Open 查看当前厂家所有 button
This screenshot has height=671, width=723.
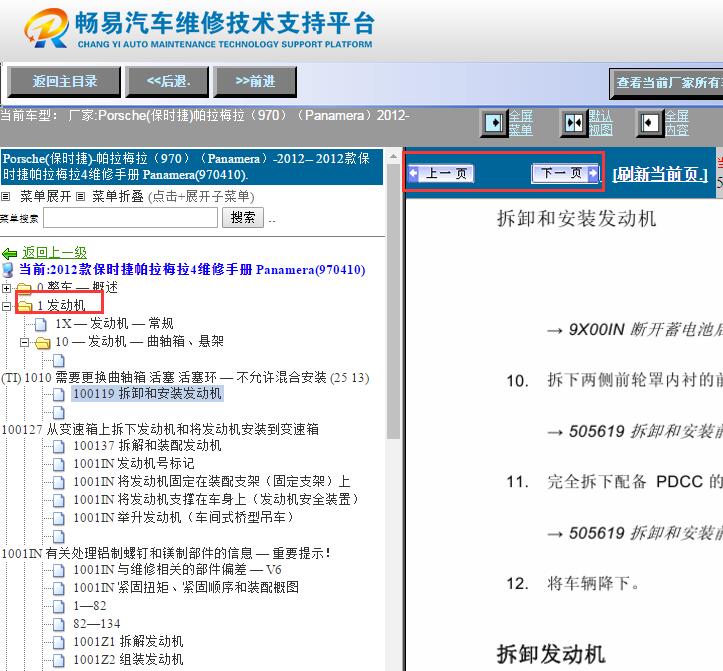coord(666,83)
